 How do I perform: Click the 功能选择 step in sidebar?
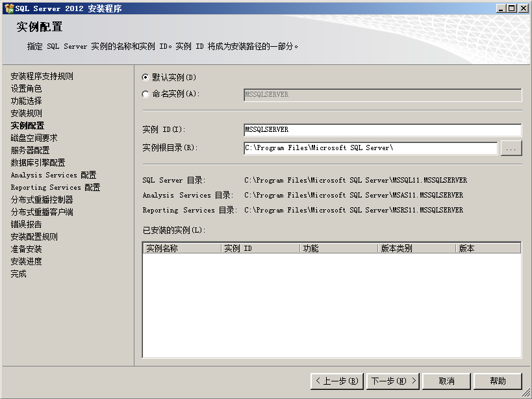point(27,101)
